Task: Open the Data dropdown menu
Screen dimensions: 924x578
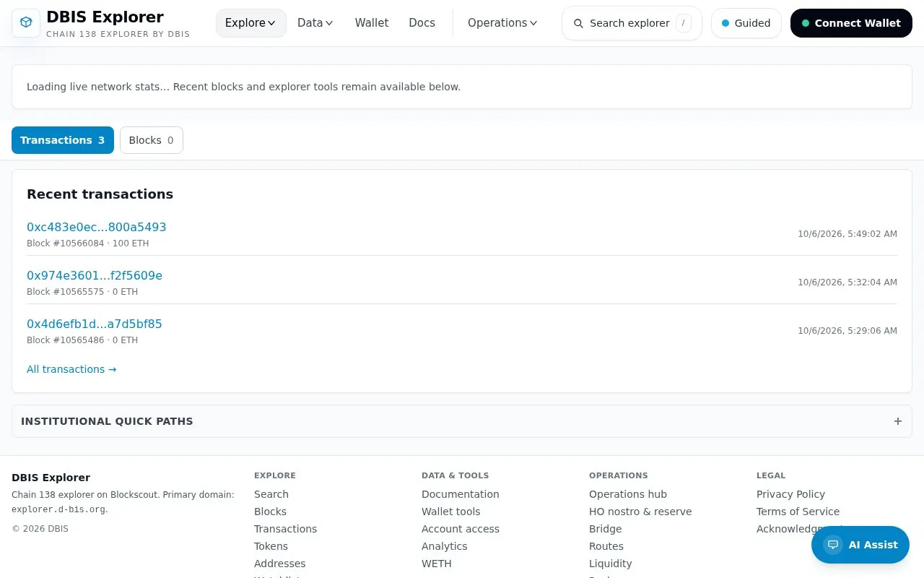Action: [x=315, y=23]
